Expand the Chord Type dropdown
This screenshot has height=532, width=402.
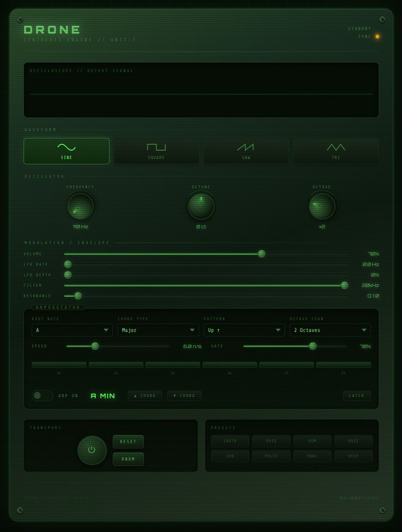pyautogui.click(x=158, y=330)
